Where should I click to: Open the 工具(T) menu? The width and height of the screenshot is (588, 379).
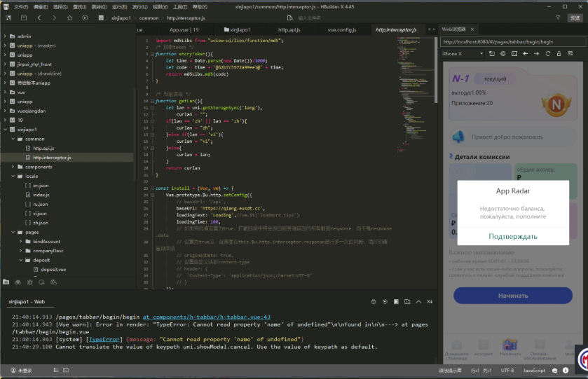[180, 7]
